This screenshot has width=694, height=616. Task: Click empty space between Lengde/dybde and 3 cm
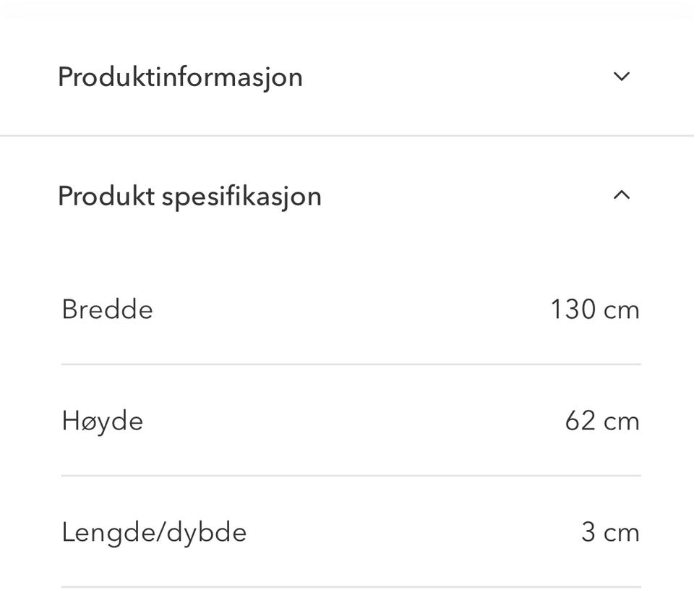pyautogui.click(x=412, y=533)
